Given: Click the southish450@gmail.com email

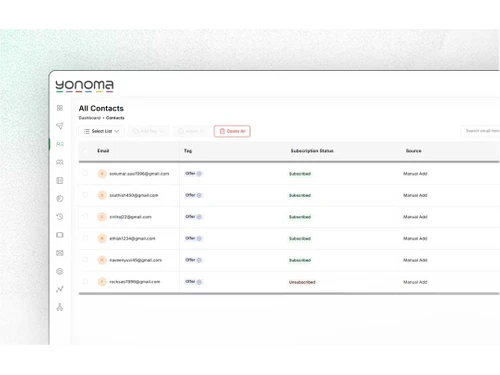Looking at the screenshot, I should 134,195.
